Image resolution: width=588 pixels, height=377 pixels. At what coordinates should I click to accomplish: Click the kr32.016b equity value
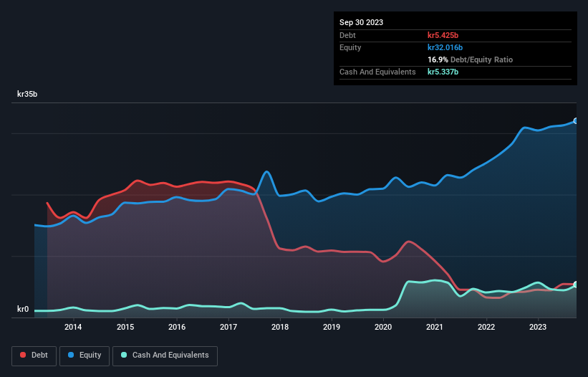click(445, 47)
